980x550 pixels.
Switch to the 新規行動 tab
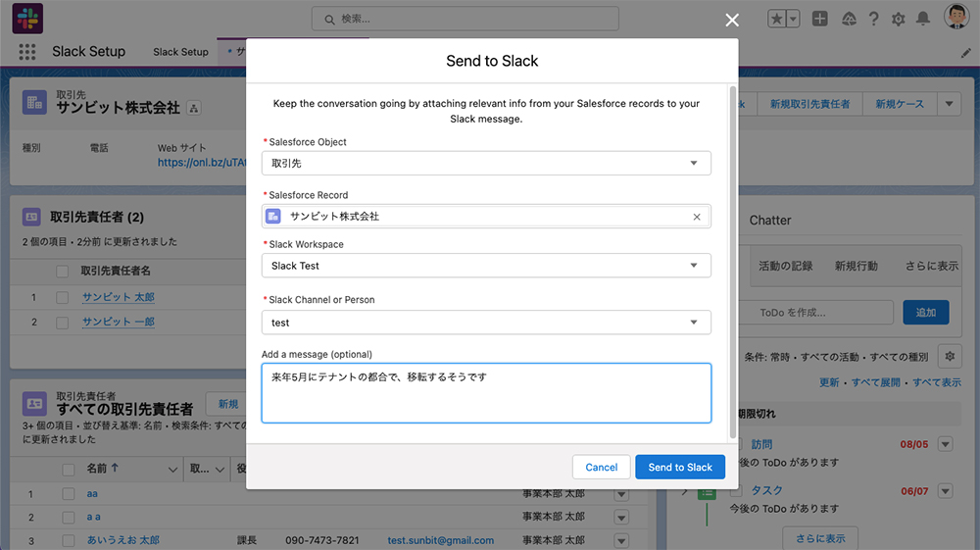pos(857,267)
